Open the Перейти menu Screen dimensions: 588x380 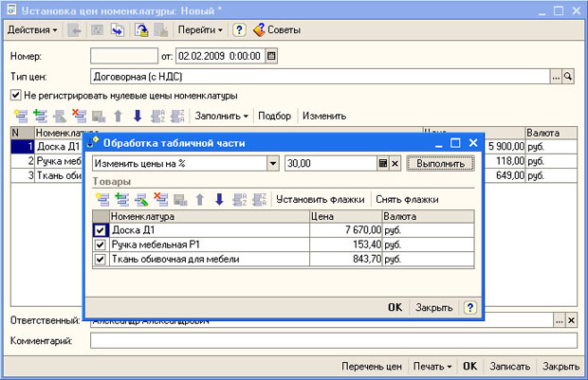coord(200,30)
